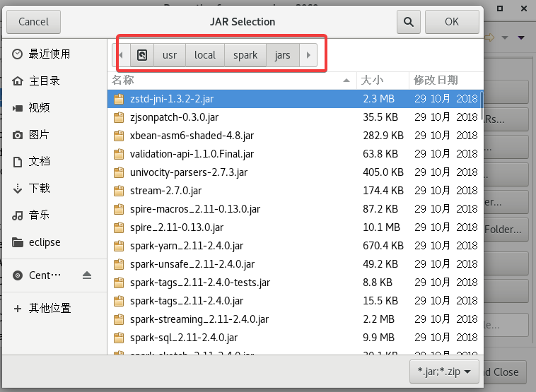Open Videos (视频) sidebar location

tap(54, 108)
